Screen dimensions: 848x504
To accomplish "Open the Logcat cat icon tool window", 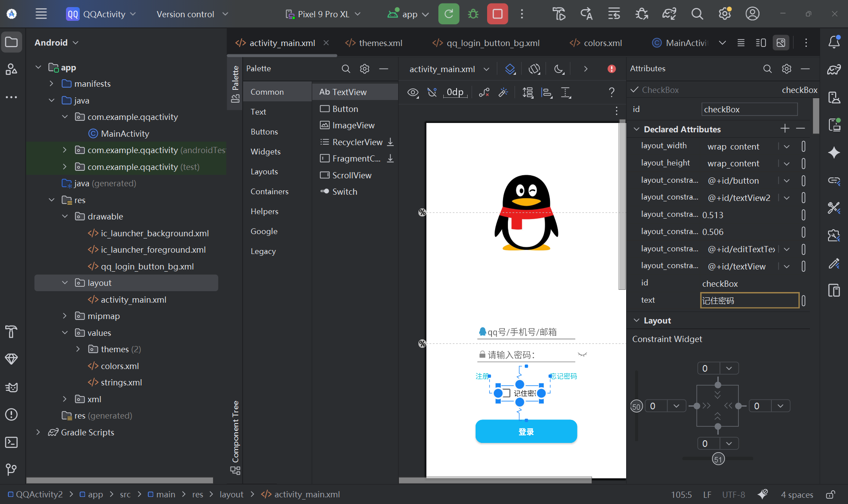I will tap(12, 387).
